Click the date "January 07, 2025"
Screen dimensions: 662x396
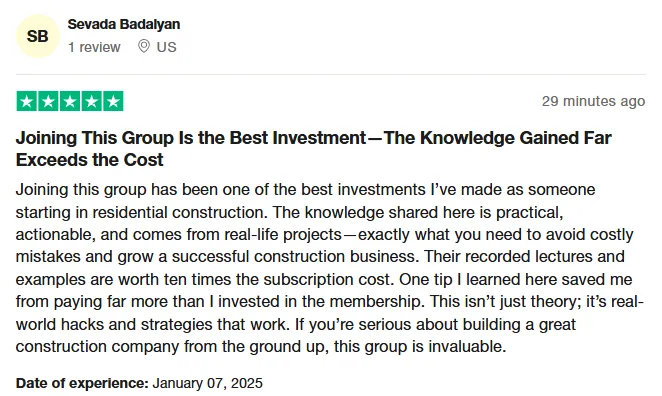point(207,383)
